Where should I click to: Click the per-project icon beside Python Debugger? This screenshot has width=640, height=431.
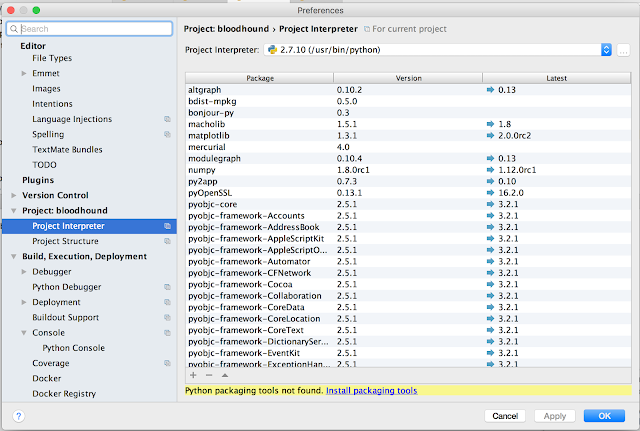pos(167,287)
